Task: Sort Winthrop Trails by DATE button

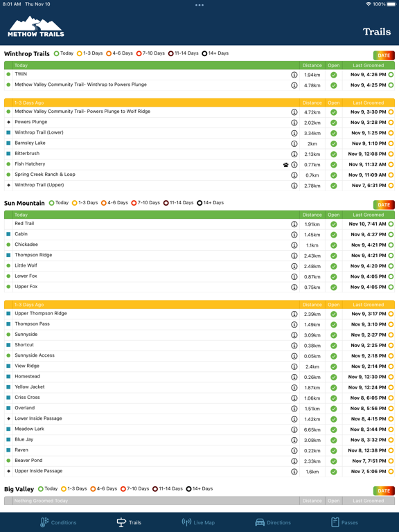Action: (384, 55)
